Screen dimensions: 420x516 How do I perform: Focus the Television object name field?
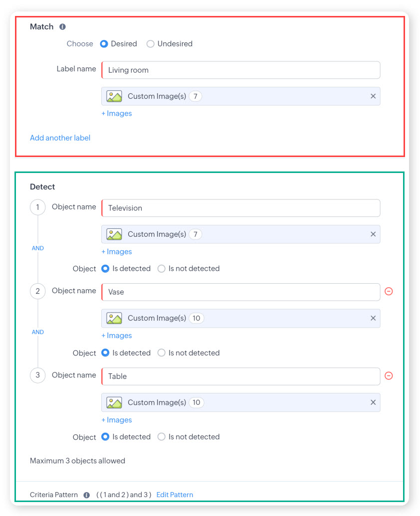(240, 208)
